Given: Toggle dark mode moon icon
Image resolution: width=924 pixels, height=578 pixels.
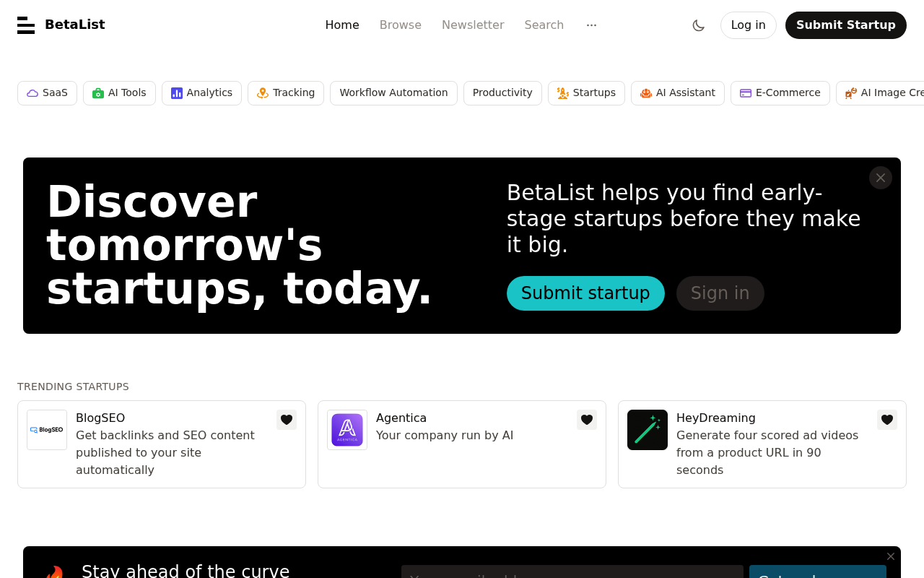Looking at the screenshot, I should click(698, 25).
